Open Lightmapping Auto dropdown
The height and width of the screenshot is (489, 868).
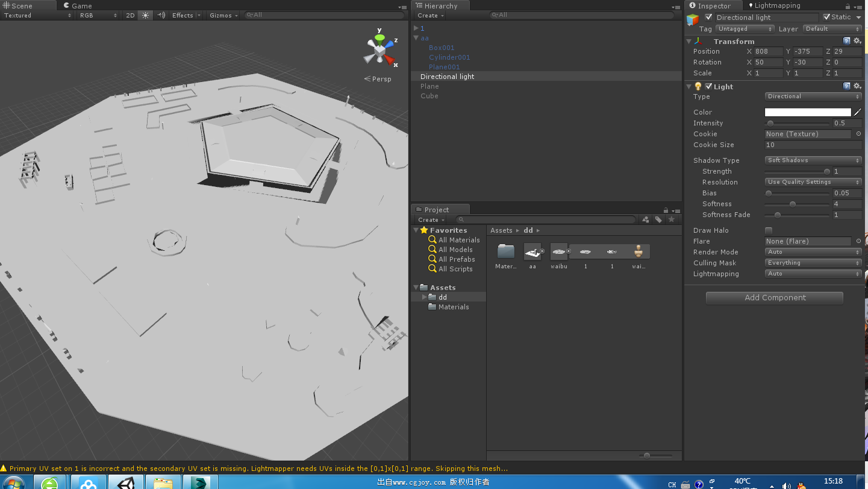pyautogui.click(x=813, y=274)
